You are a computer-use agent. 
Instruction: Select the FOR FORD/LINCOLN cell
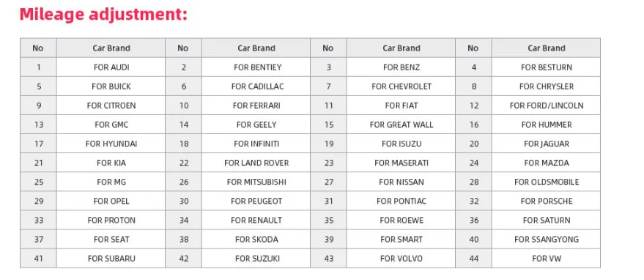546,106
